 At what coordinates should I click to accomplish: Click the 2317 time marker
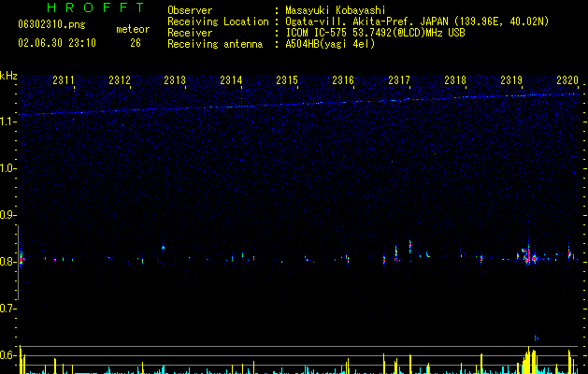click(399, 80)
